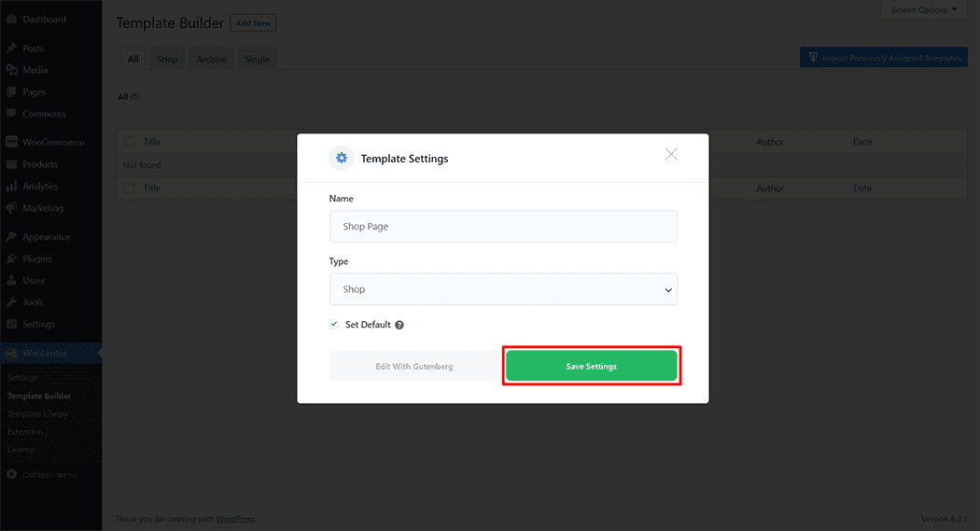Image resolution: width=980 pixels, height=531 pixels.
Task: Open Analytics via its chart icon
Action: point(11,187)
